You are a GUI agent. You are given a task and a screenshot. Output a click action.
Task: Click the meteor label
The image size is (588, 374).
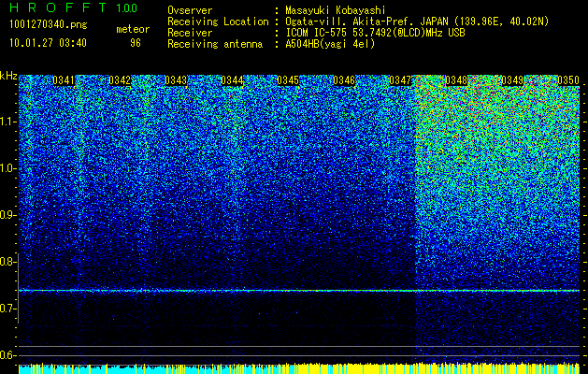tap(133, 29)
